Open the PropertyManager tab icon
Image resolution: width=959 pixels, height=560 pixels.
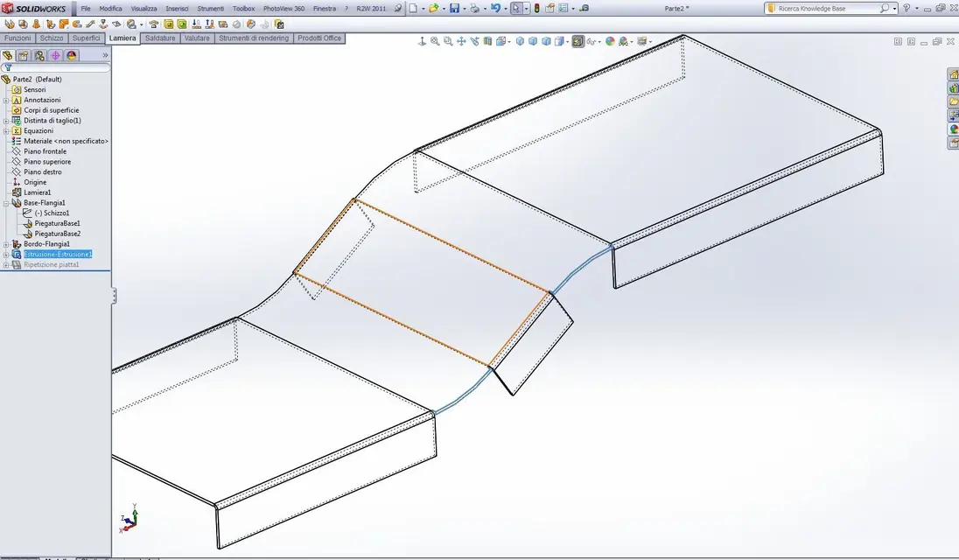point(24,55)
